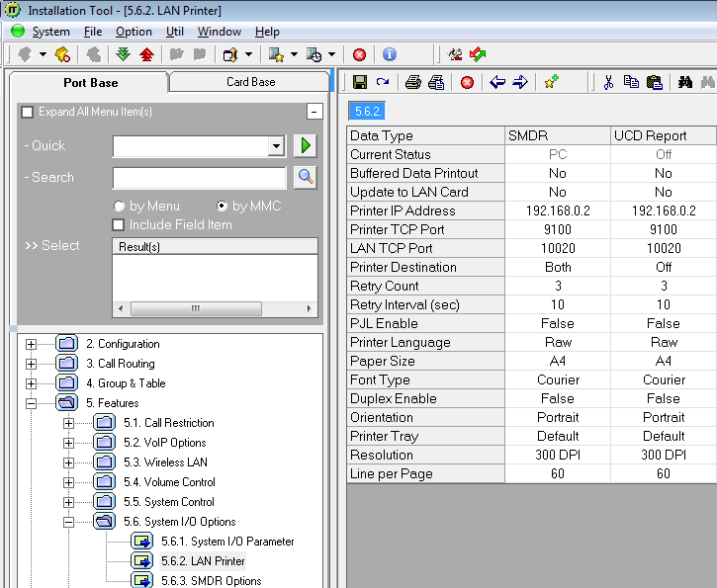Click the magnifier search button
The height and width of the screenshot is (588, 717).
pos(305,177)
